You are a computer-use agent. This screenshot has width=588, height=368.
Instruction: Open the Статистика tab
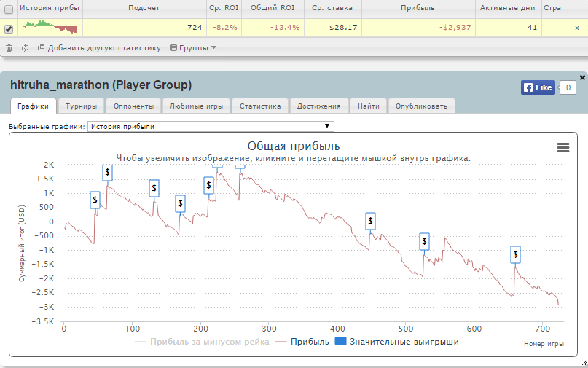tap(260, 106)
